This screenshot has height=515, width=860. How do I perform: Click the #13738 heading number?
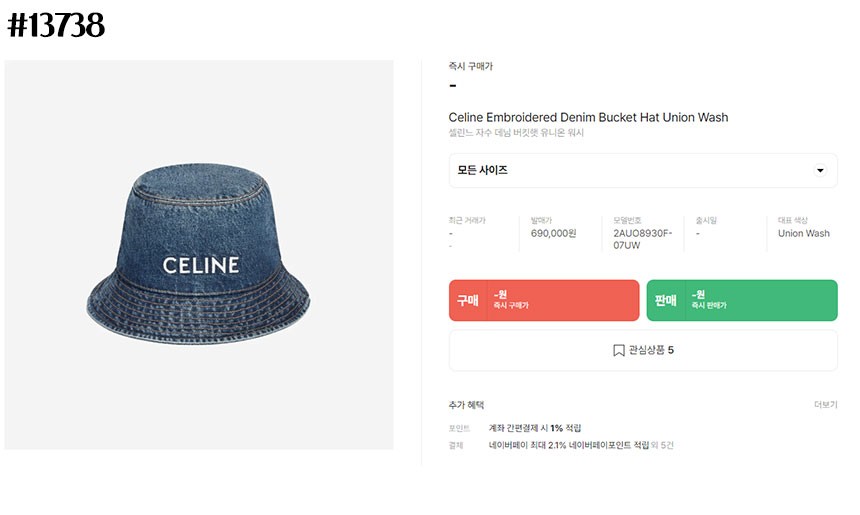click(56, 25)
